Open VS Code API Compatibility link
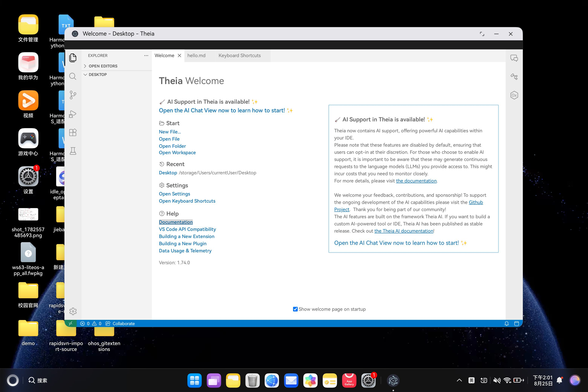Screen dimensions: 588x392 pos(187,229)
